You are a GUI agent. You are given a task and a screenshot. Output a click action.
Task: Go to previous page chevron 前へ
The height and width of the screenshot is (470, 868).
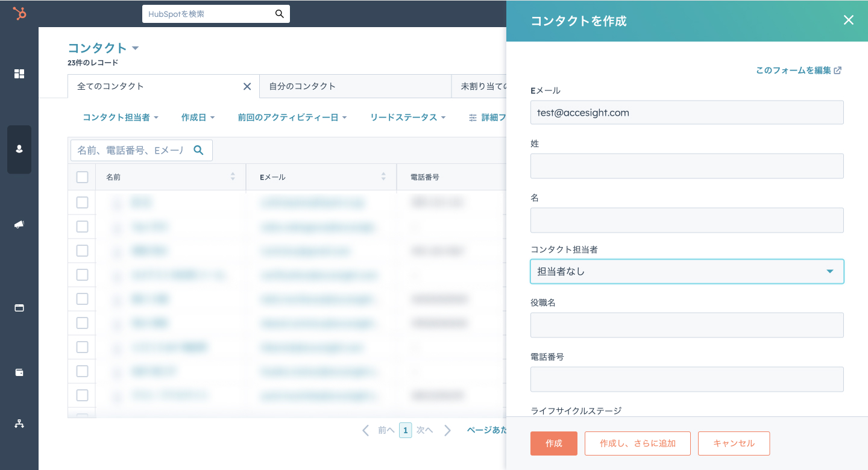point(365,430)
